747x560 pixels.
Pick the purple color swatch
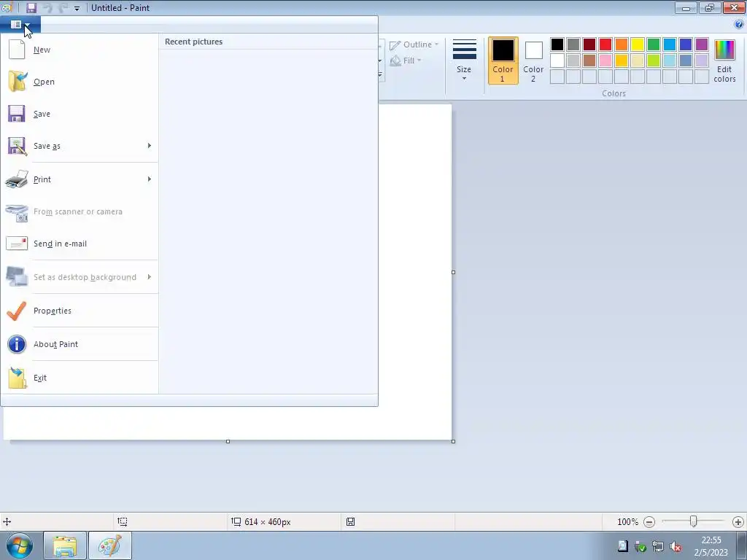click(702, 44)
